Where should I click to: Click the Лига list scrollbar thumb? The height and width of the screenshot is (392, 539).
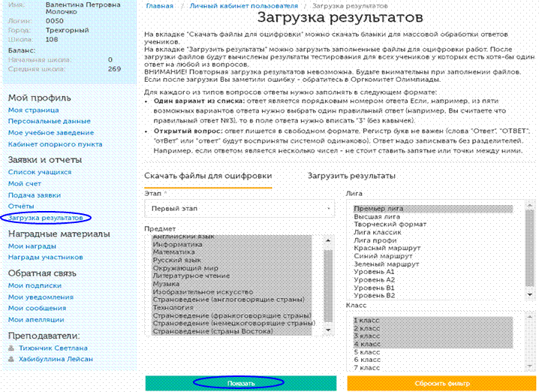(530, 248)
